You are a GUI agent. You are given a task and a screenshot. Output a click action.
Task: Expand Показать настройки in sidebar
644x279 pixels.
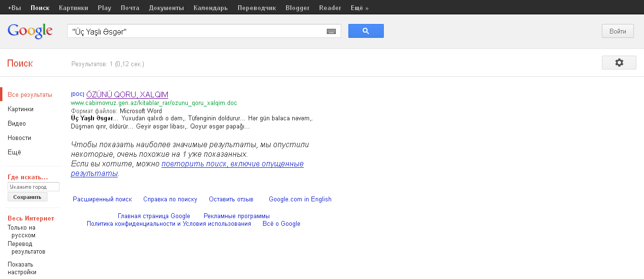[22, 268]
